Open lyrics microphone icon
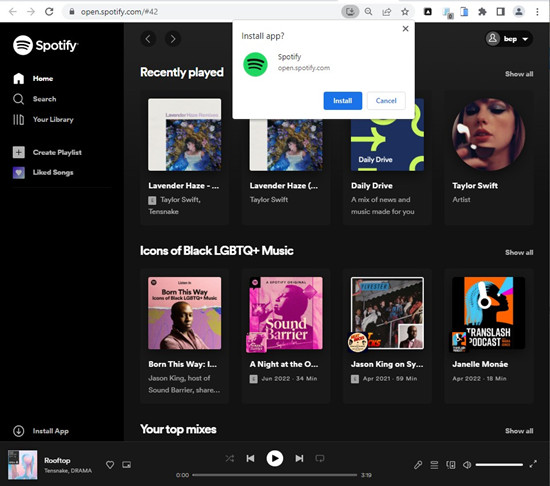Image resolution: width=550 pixels, height=486 pixels. [418, 465]
